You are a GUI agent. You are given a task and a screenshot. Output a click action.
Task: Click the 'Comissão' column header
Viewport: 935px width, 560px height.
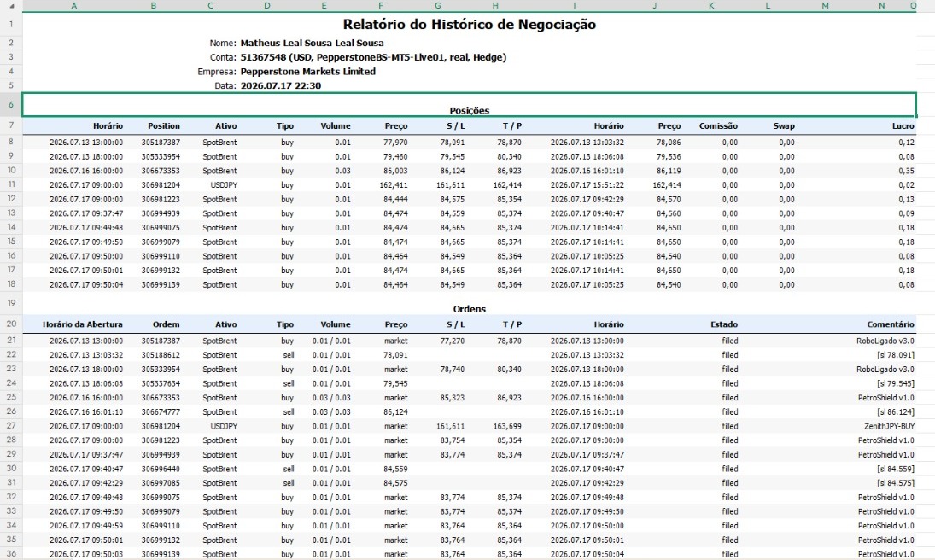718,125
